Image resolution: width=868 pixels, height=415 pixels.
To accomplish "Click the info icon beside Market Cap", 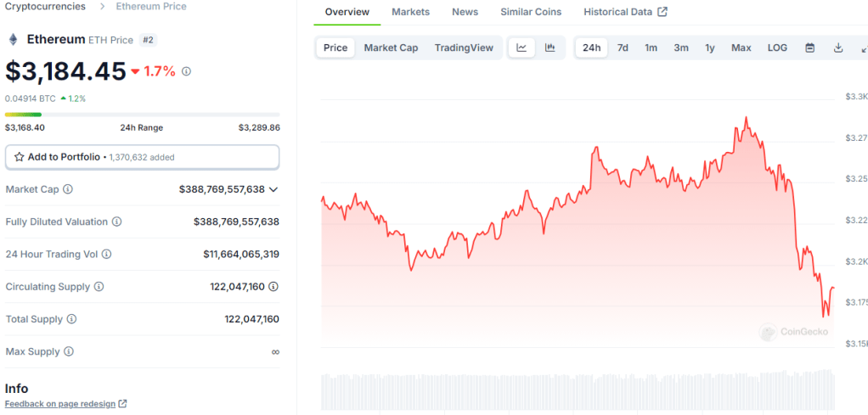I will pos(68,189).
